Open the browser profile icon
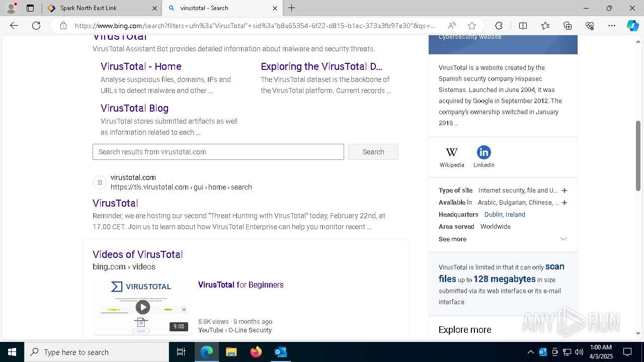The width and height of the screenshot is (644, 362). pyautogui.click(x=11, y=8)
